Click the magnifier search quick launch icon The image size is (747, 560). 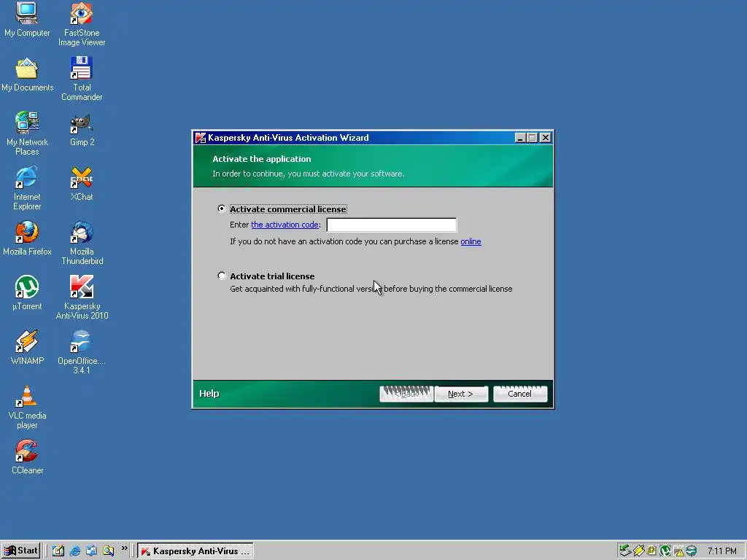pyautogui.click(x=108, y=551)
